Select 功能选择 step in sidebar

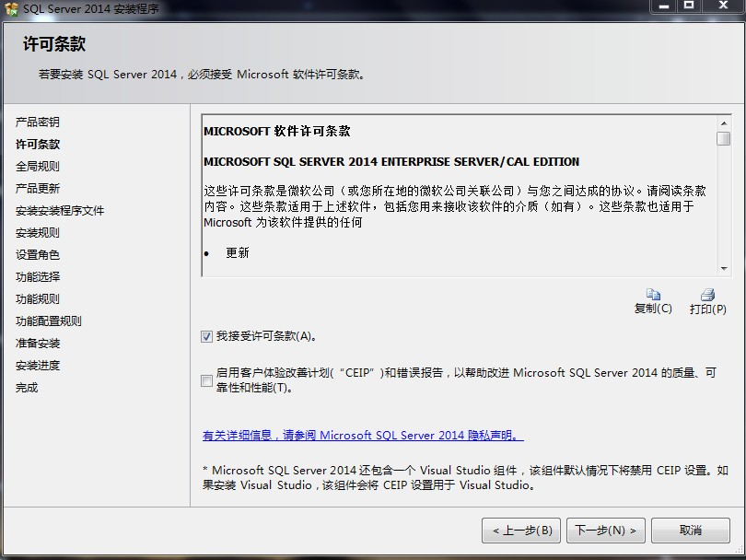38,277
